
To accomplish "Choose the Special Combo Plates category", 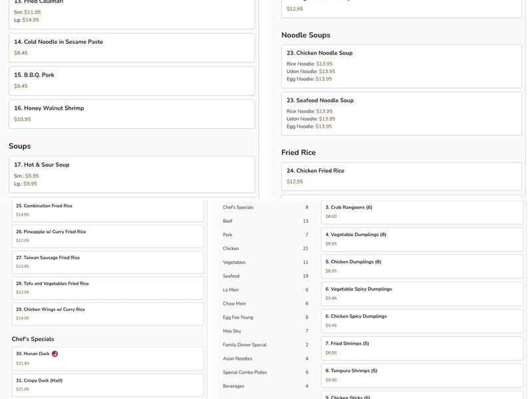I will coord(245,372).
